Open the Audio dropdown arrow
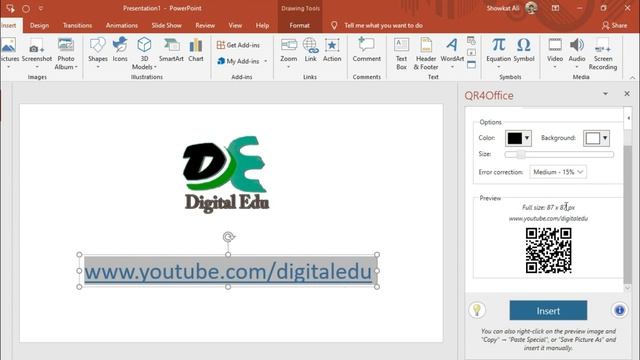 click(x=577, y=67)
